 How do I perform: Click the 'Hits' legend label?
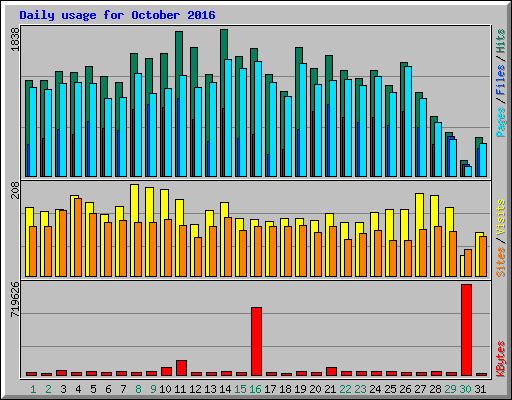tap(500, 41)
